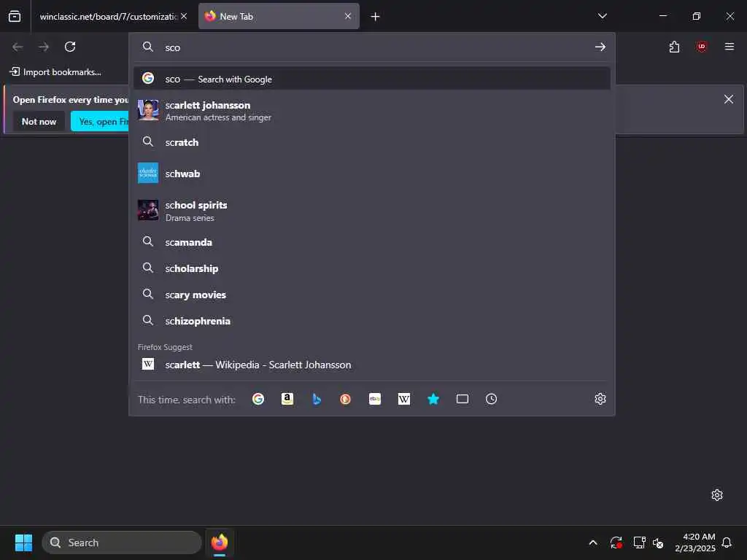The image size is (747, 560).
Task: Select the schizophrenia suggestion
Action: tap(372, 321)
